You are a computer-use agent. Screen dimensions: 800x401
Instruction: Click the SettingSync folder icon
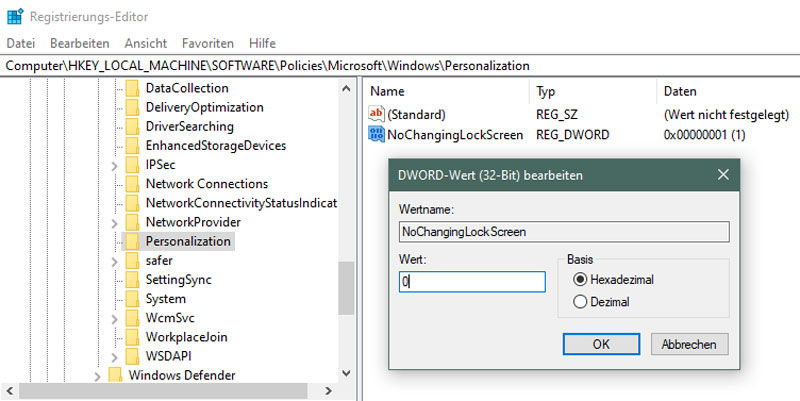coord(132,280)
